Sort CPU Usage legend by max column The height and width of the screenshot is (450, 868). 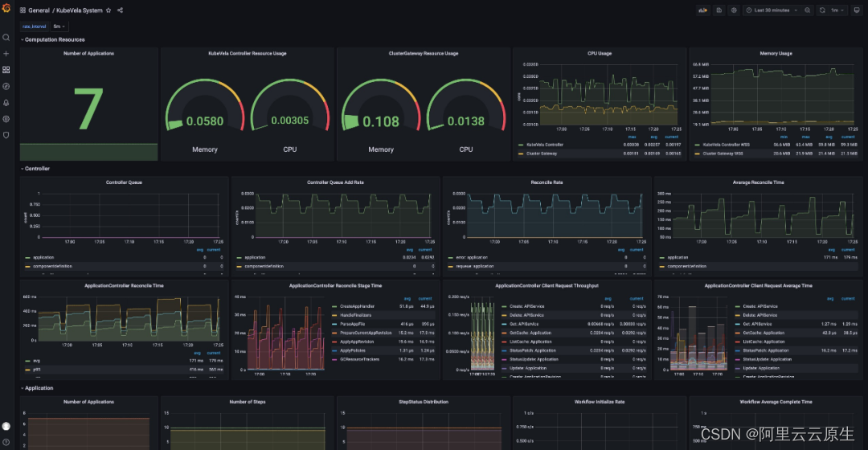tap(632, 137)
